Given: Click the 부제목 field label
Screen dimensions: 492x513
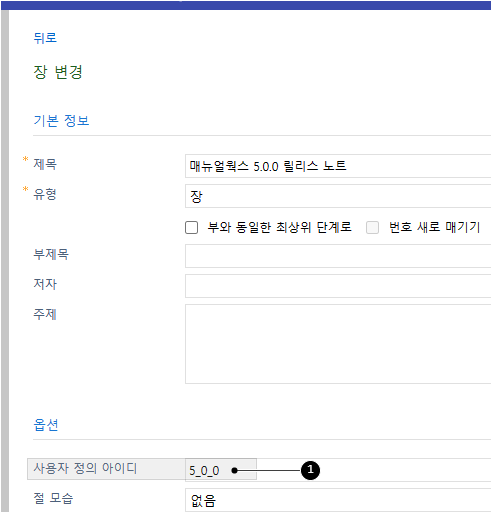Looking at the screenshot, I should pyautogui.click(x=51, y=254).
